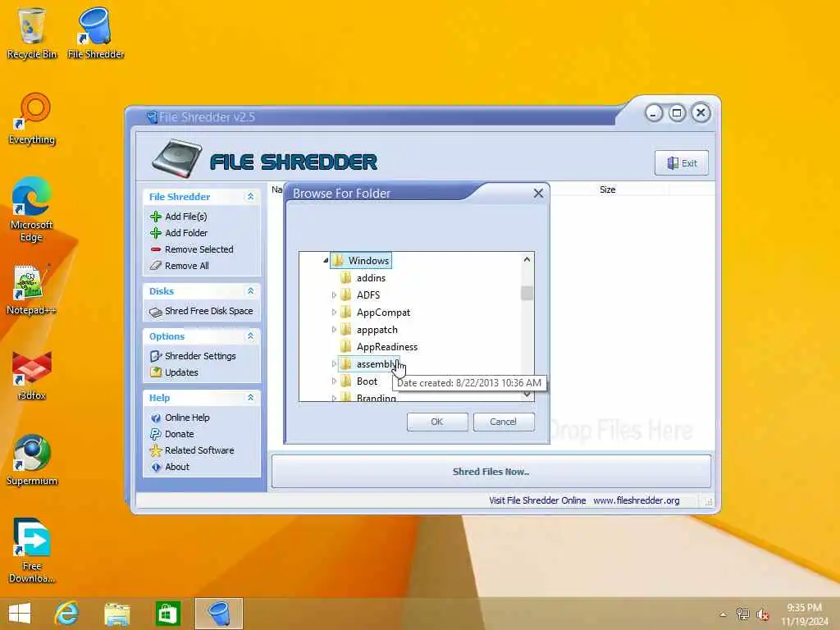This screenshot has width=840, height=630.
Task: Click the network tray icon
Action: (742, 614)
